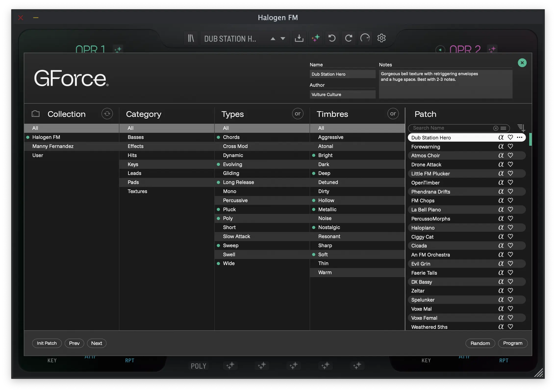Click the Program button
The image size is (556, 392).
coord(513,343)
